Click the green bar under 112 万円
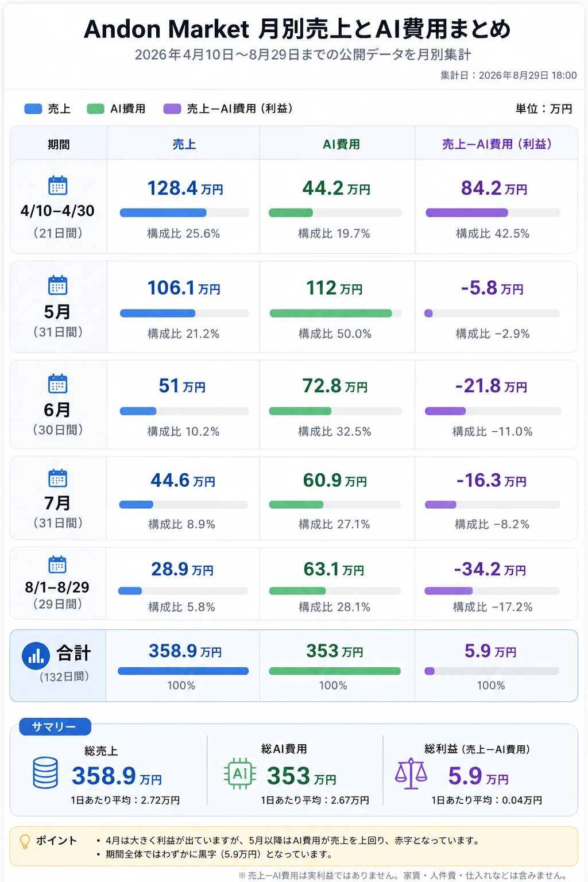The height and width of the screenshot is (882, 588). coord(331,314)
